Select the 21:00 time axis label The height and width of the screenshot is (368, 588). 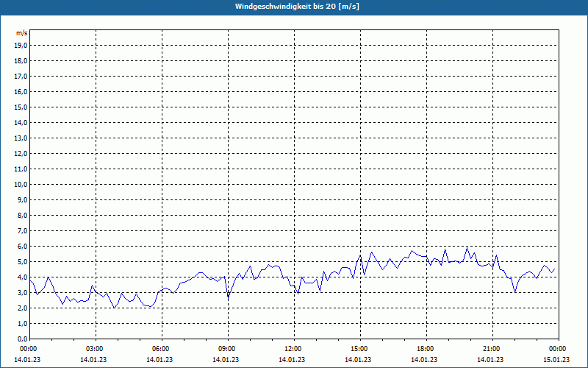[491, 348]
